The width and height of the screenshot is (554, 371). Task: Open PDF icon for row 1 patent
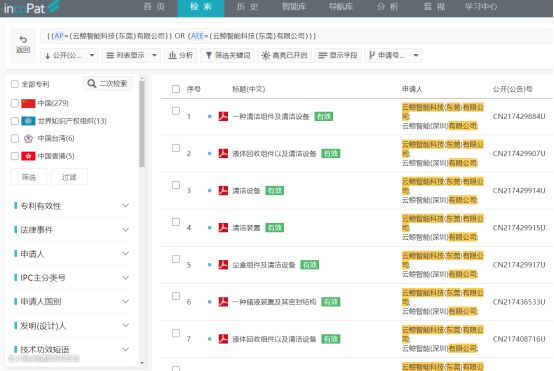pos(223,116)
